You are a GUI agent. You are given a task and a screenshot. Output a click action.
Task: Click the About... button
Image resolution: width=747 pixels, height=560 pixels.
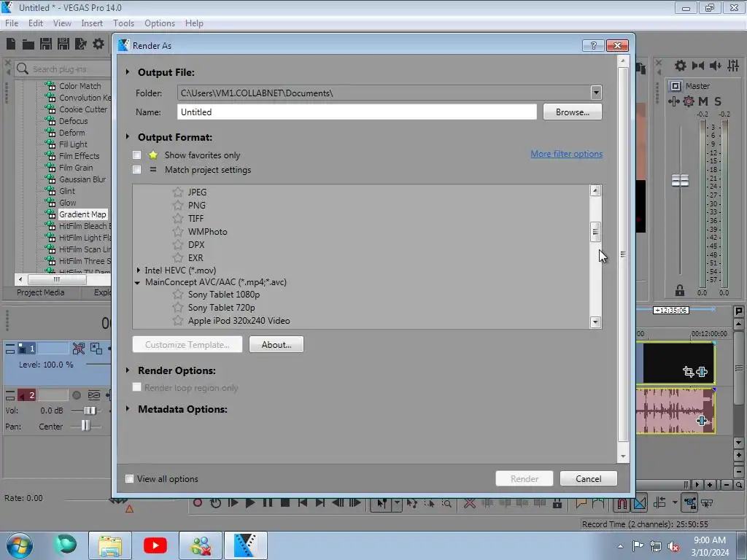click(x=276, y=344)
